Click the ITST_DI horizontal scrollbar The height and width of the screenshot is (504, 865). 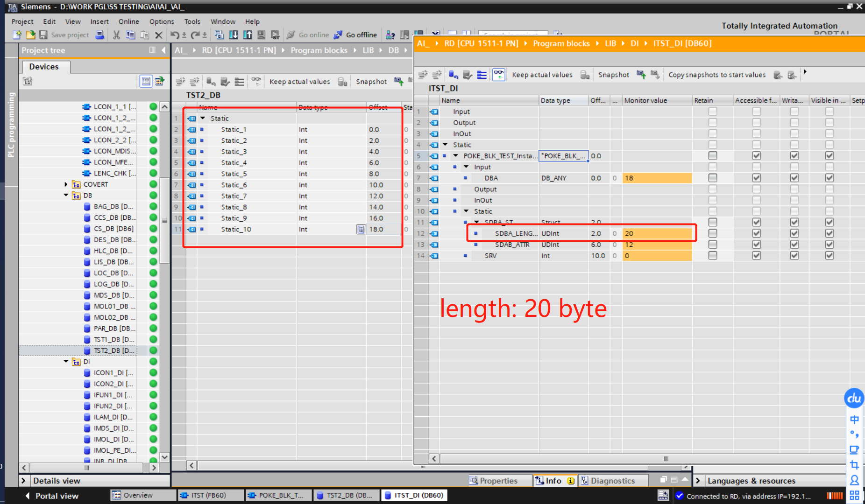coord(666,459)
